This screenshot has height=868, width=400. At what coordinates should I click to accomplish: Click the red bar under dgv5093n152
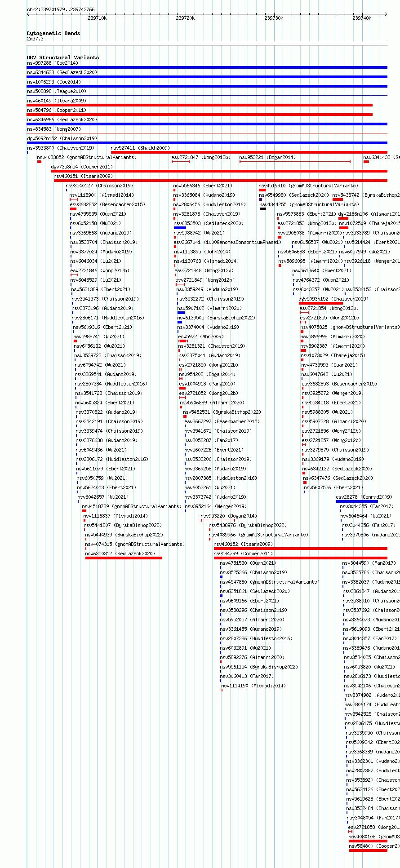[320, 303]
